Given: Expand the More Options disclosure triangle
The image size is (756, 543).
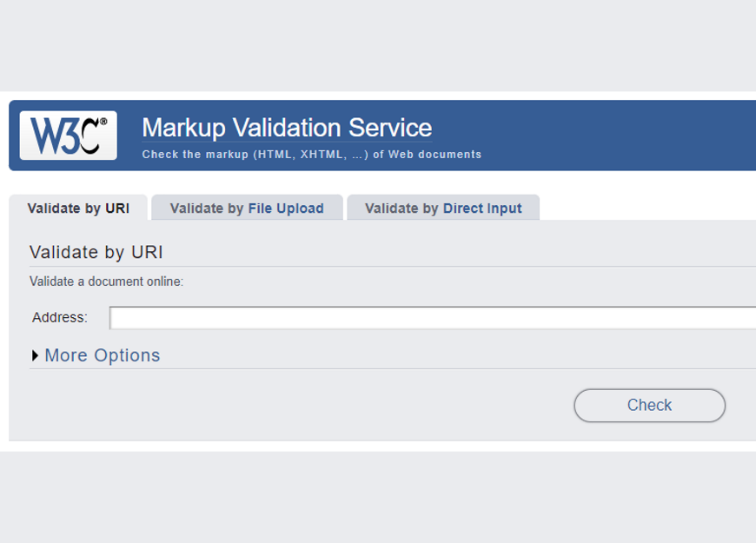Looking at the screenshot, I should coord(35,355).
